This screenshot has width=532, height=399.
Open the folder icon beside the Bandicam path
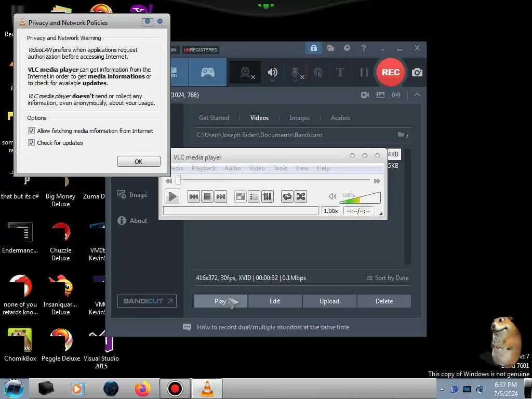click(x=401, y=135)
